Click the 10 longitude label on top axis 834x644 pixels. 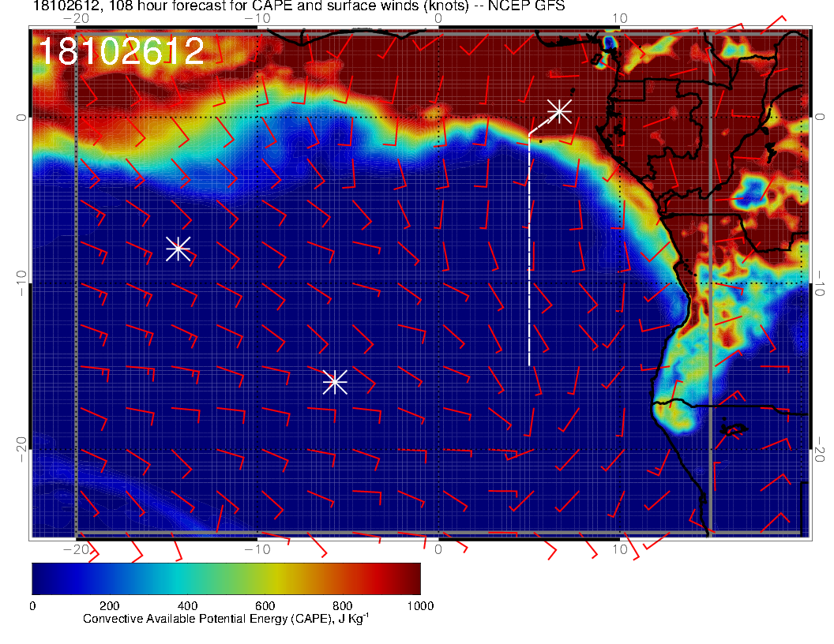point(620,17)
